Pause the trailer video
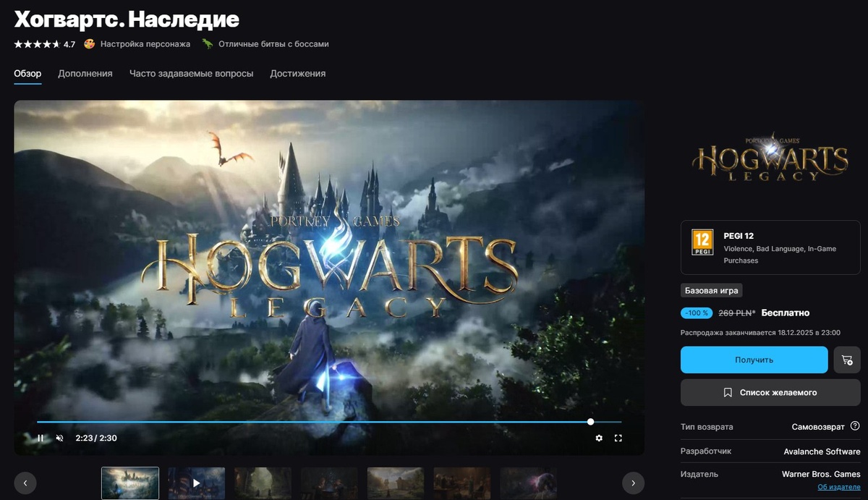 point(41,438)
